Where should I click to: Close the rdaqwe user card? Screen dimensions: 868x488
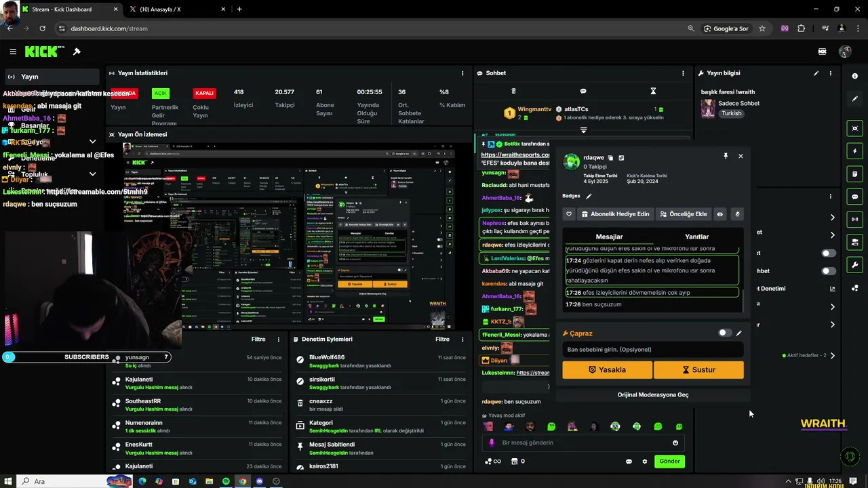741,156
